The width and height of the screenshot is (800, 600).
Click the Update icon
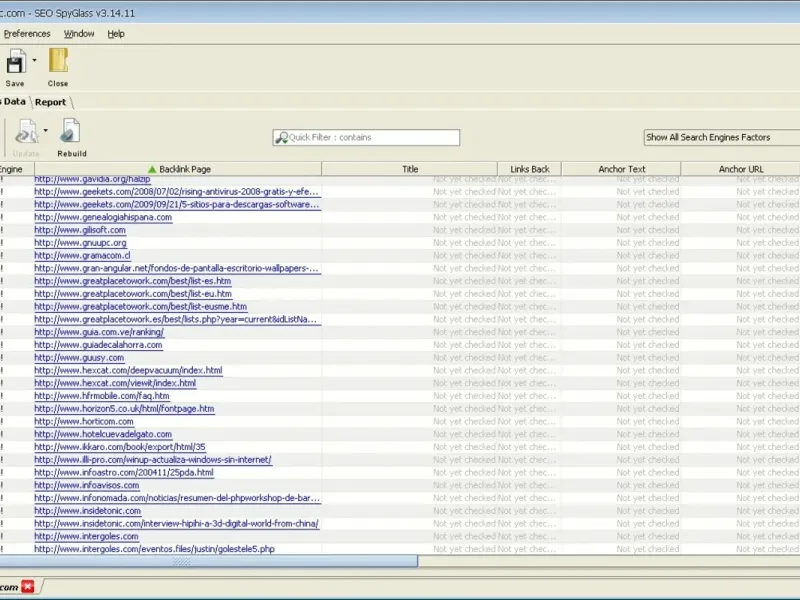coord(26,132)
